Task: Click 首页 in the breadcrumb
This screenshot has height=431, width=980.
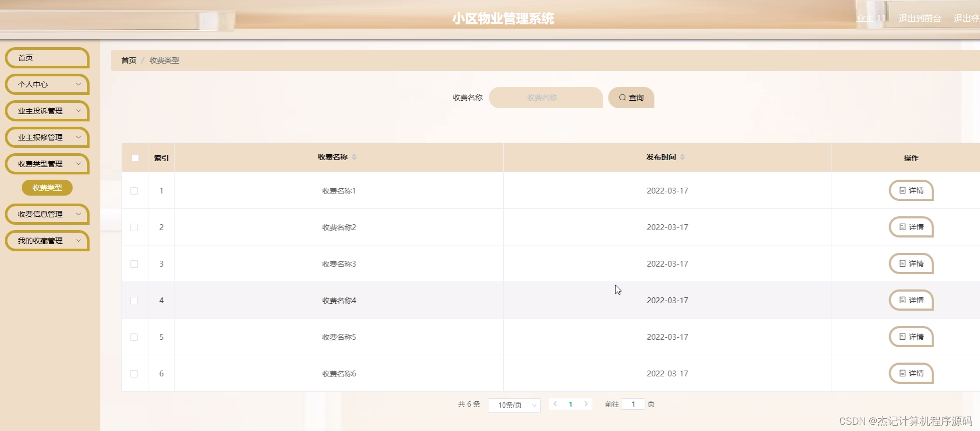Action: pyautogui.click(x=129, y=60)
